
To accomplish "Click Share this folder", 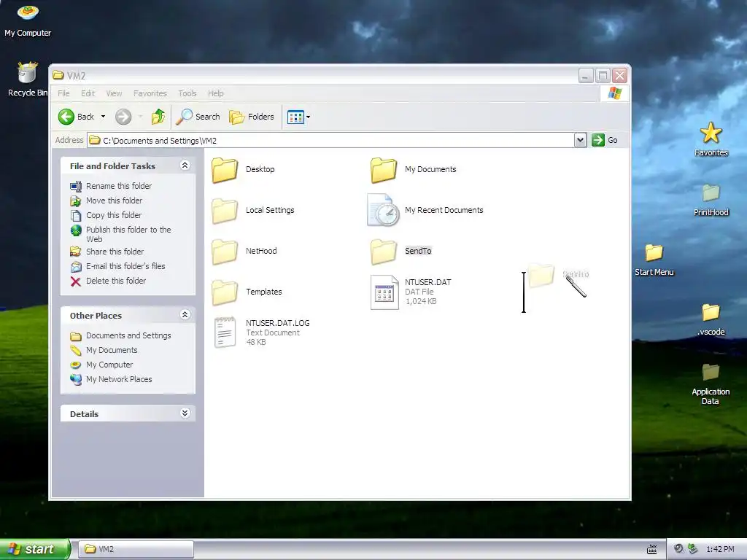I will coord(115,252).
